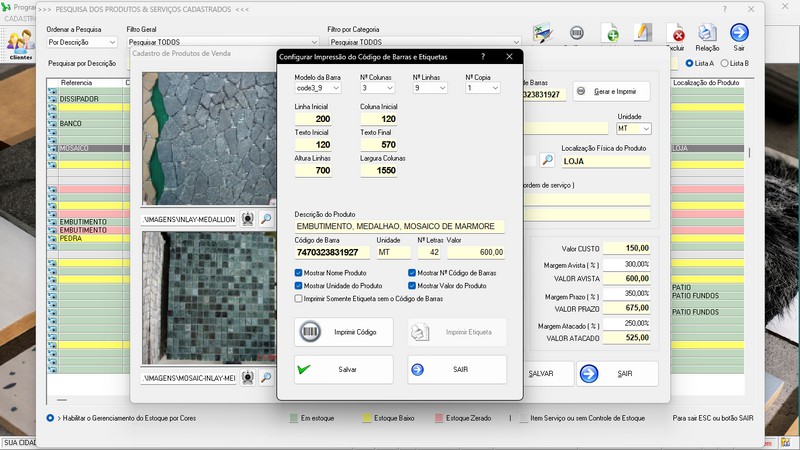Viewport: 800px width, 450px height.
Task: Open the Modelo da Barra dropdown
Action: pyautogui.click(x=318, y=88)
